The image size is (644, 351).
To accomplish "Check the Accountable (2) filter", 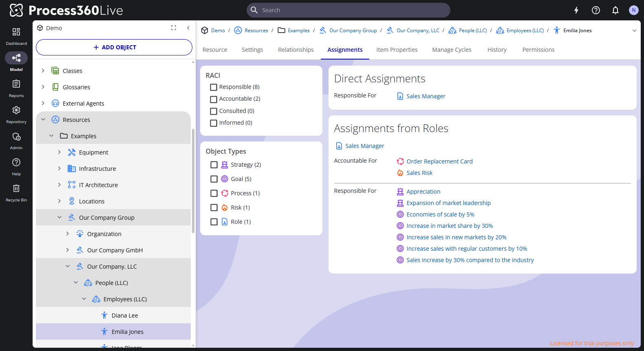I will [x=214, y=99].
